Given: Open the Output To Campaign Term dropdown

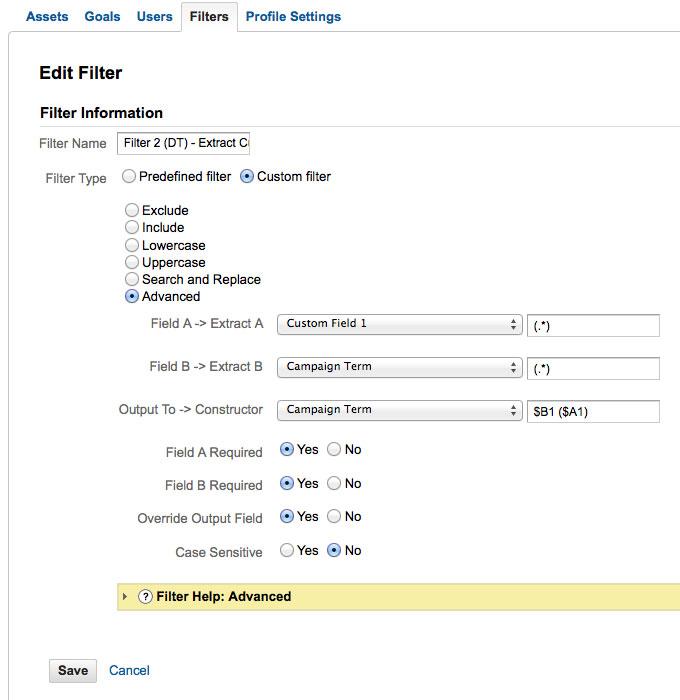Looking at the screenshot, I should 399,410.
